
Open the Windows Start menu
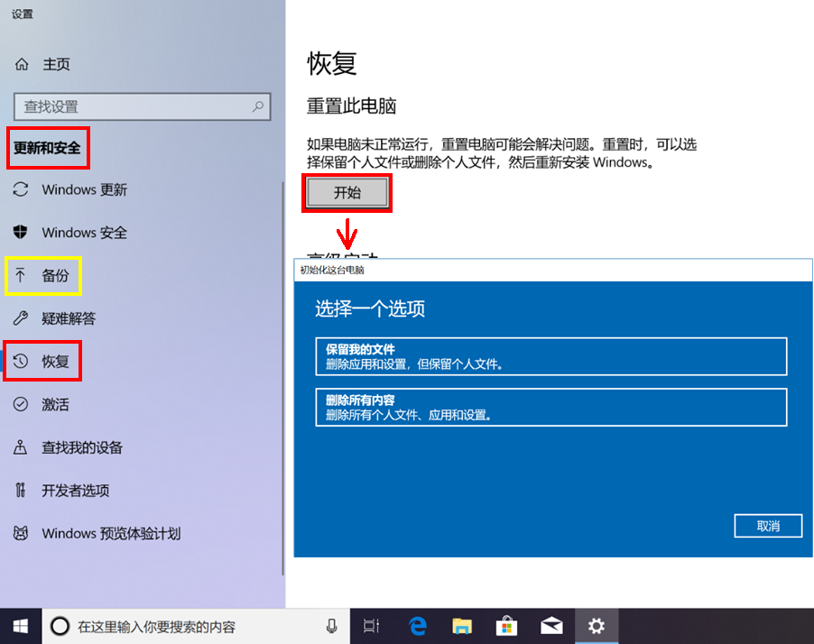coord(21,626)
